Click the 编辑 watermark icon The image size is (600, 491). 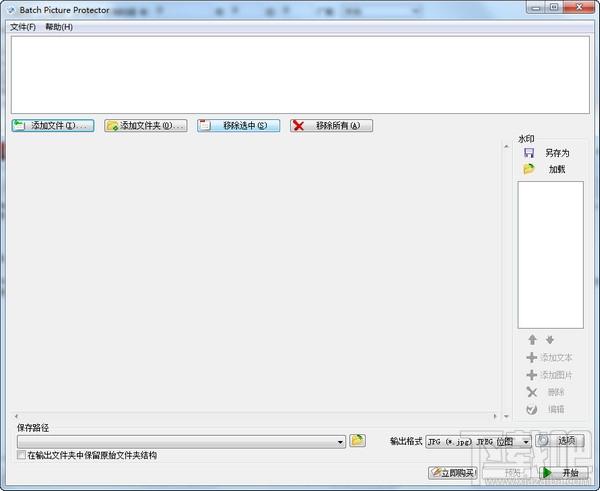point(532,409)
